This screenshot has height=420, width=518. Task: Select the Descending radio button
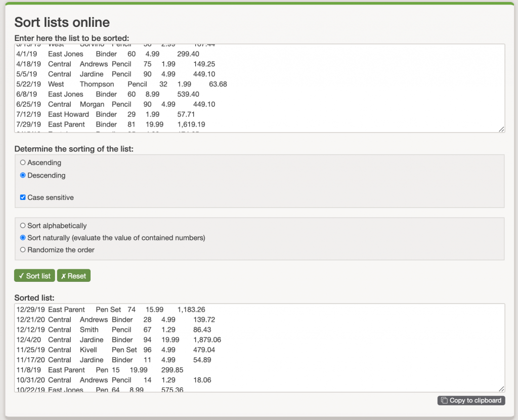tap(22, 175)
